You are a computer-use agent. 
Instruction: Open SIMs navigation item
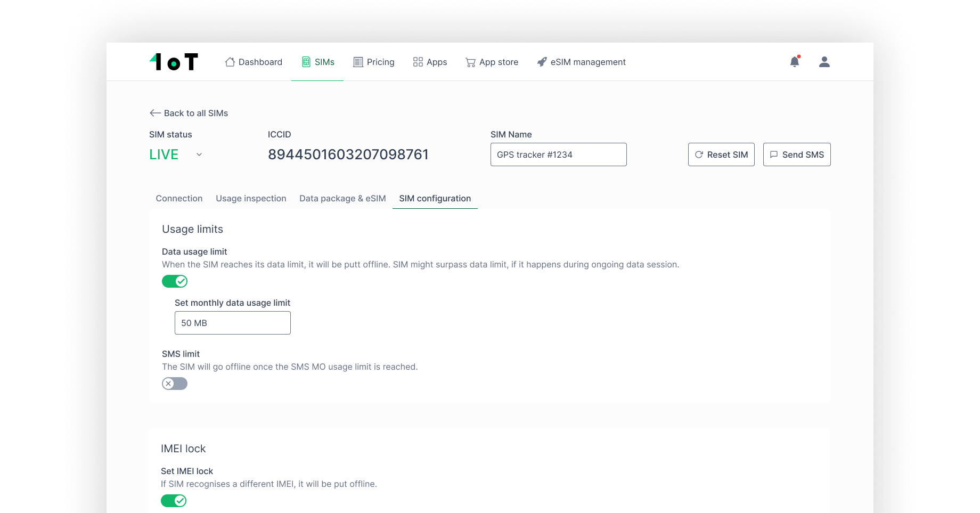[x=318, y=62]
